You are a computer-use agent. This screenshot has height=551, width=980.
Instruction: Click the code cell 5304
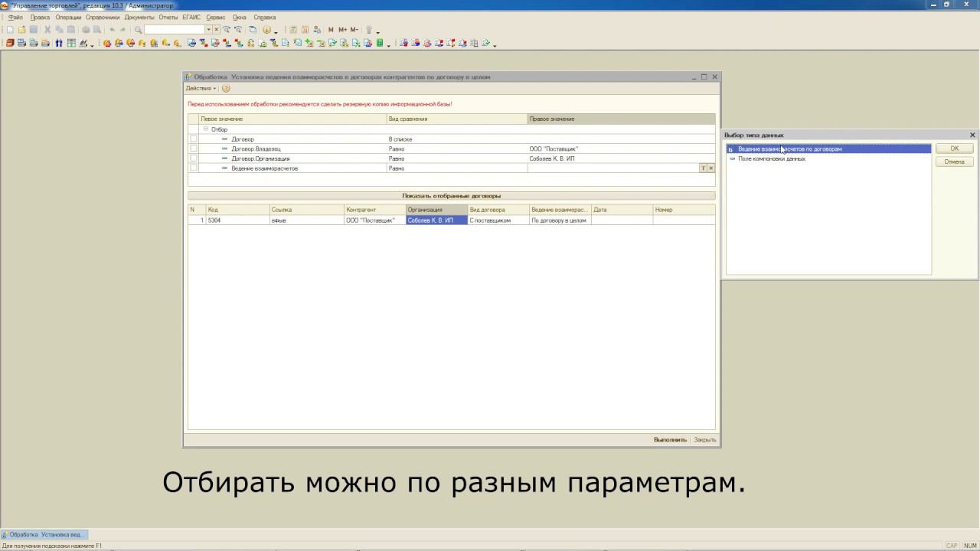click(237, 220)
